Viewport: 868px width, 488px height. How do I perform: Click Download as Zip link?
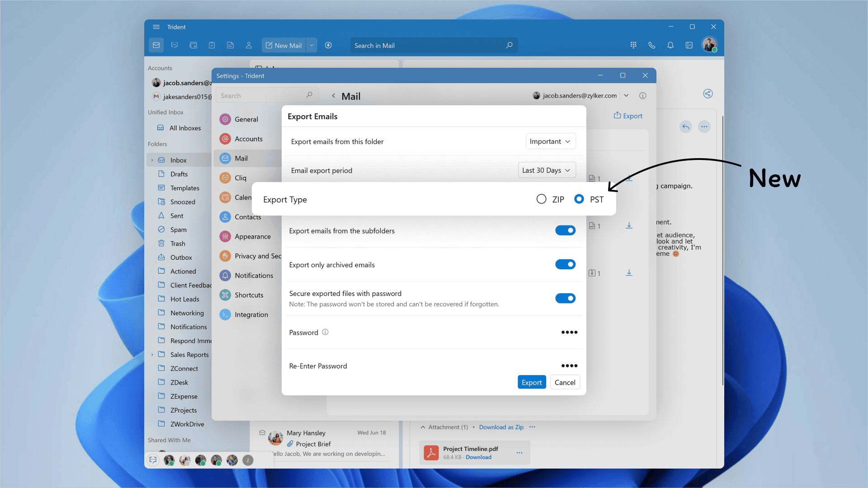(501, 427)
